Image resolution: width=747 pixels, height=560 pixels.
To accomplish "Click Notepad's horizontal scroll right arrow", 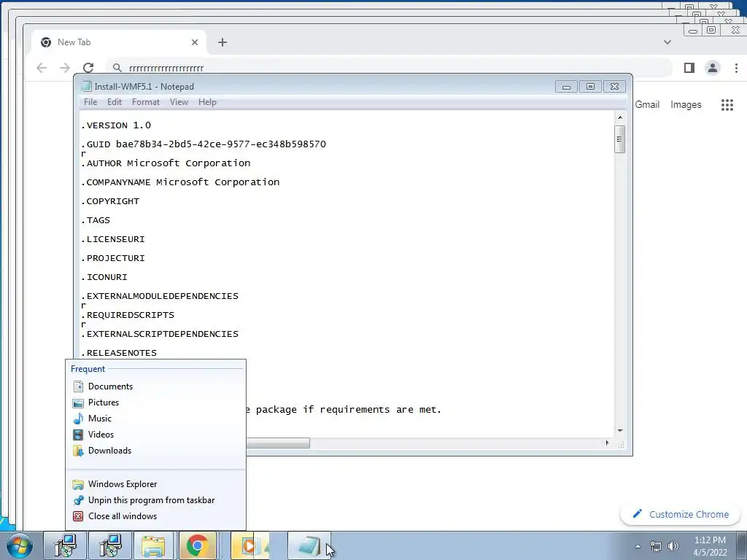I will tap(607, 443).
